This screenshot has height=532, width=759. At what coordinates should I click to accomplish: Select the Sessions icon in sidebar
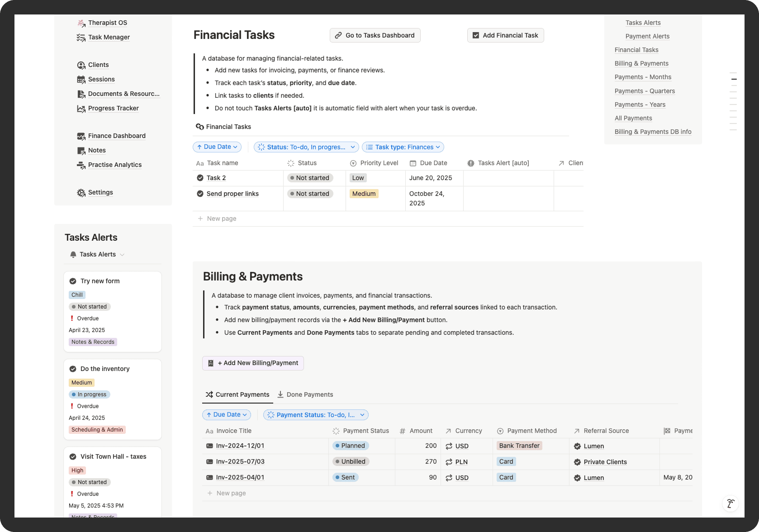click(81, 79)
